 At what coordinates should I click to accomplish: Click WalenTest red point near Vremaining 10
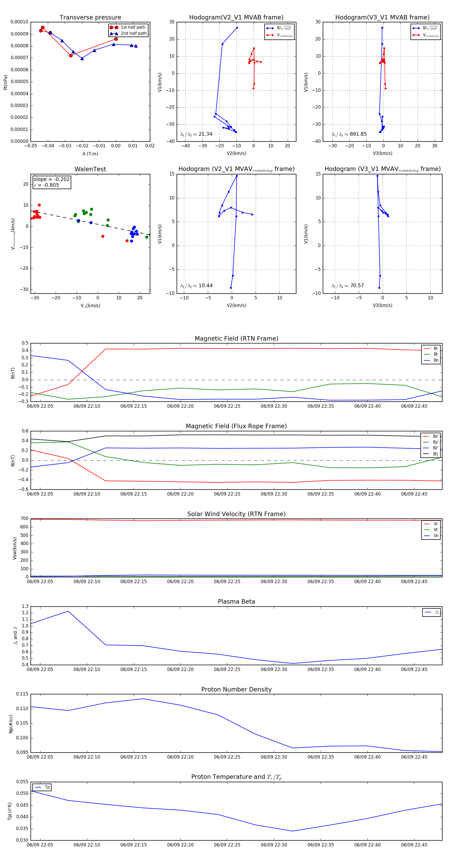point(39,205)
